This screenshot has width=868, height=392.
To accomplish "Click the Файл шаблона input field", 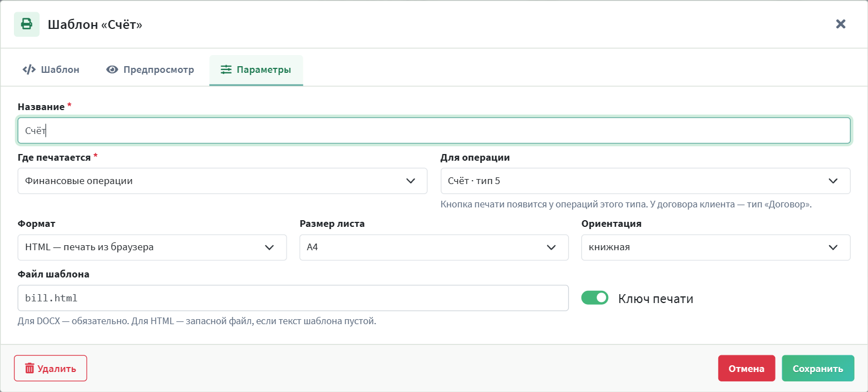I will pos(293,298).
